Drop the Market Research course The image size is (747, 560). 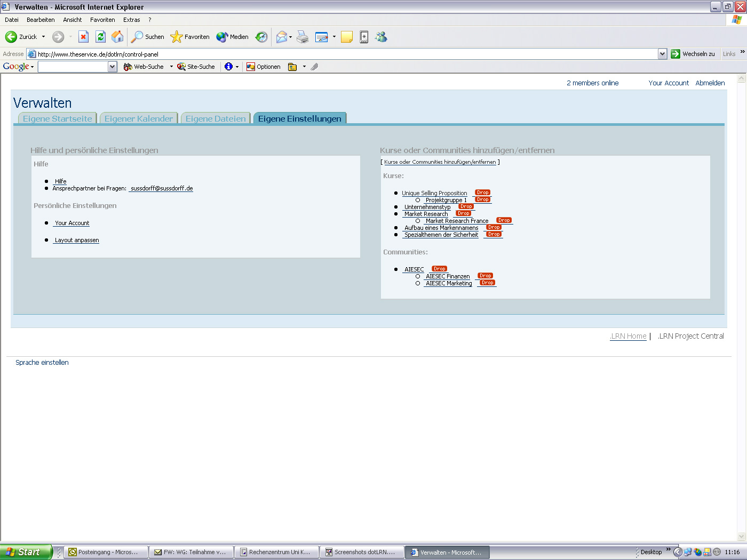click(x=464, y=213)
